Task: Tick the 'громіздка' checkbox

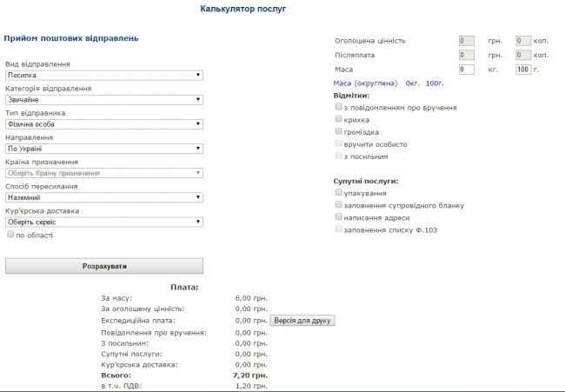Action: tap(339, 132)
